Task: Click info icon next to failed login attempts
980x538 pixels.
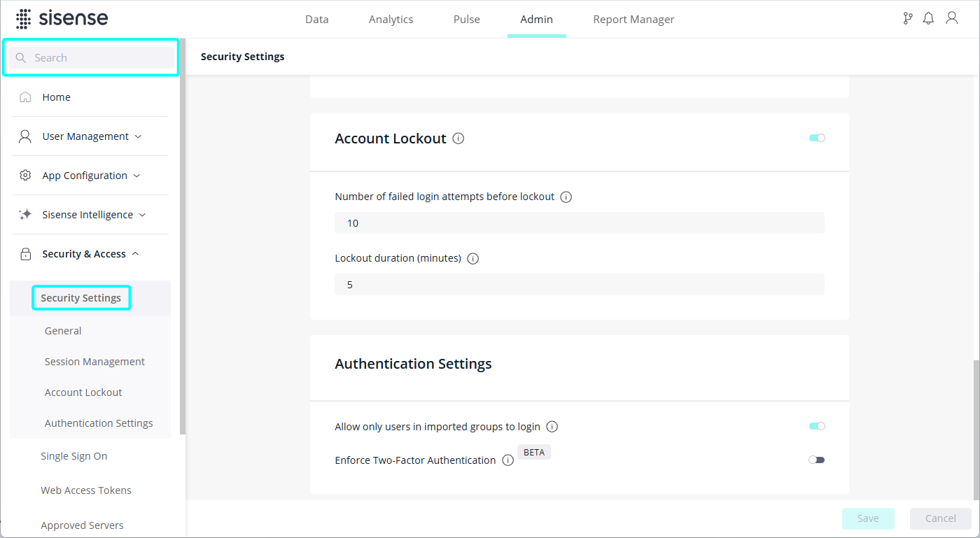Action: pos(566,197)
